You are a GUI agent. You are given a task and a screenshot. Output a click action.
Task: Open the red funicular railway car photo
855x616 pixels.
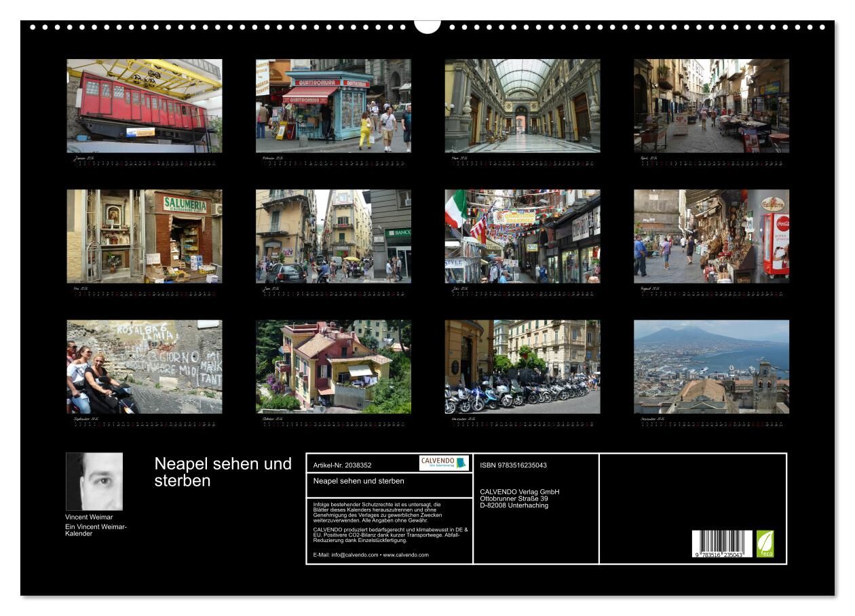tap(144, 106)
